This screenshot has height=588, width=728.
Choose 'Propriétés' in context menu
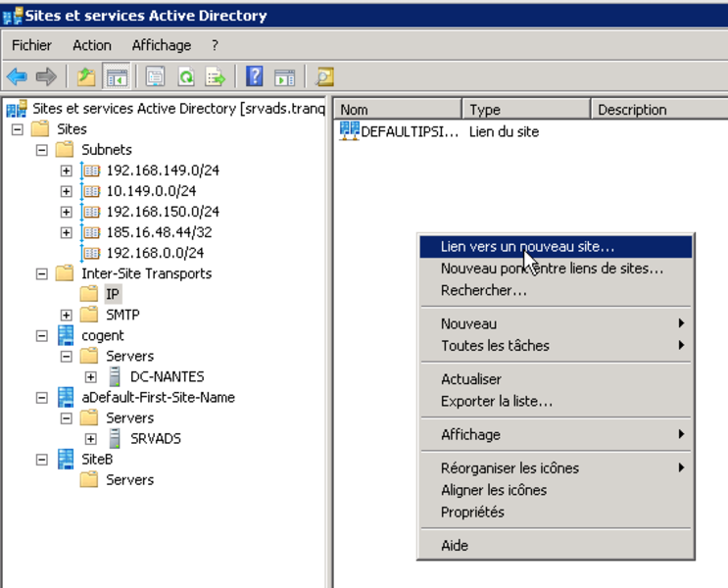point(556,512)
